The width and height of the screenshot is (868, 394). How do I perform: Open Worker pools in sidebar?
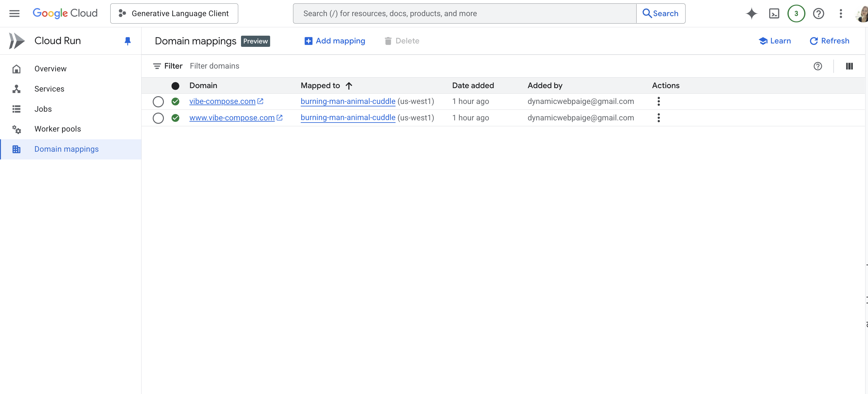click(58, 129)
